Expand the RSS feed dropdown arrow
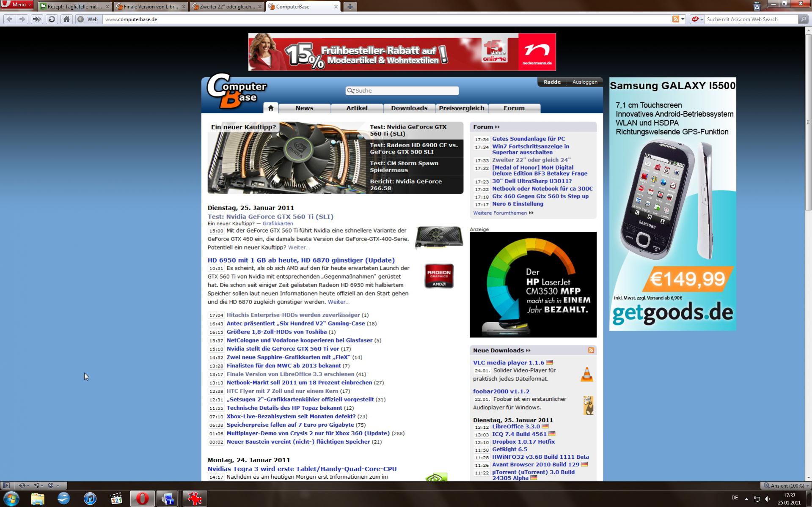The image size is (812, 507). (x=683, y=19)
